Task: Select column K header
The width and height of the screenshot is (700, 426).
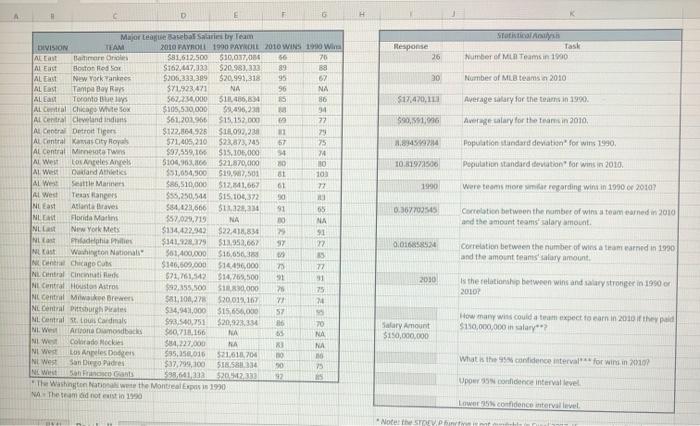Action: click(x=572, y=14)
